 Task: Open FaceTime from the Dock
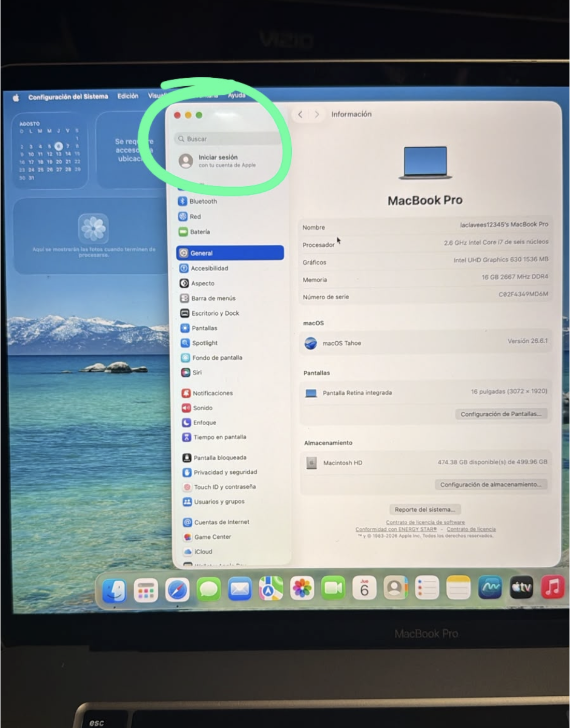(x=333, y=588)
